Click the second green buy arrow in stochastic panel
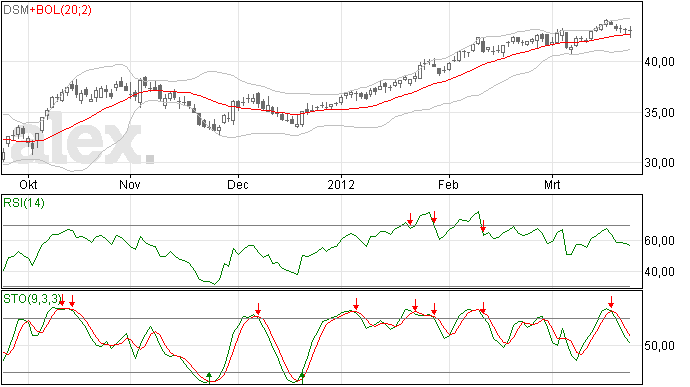Viewport: 690px width, 387px height. click(302, 378)
